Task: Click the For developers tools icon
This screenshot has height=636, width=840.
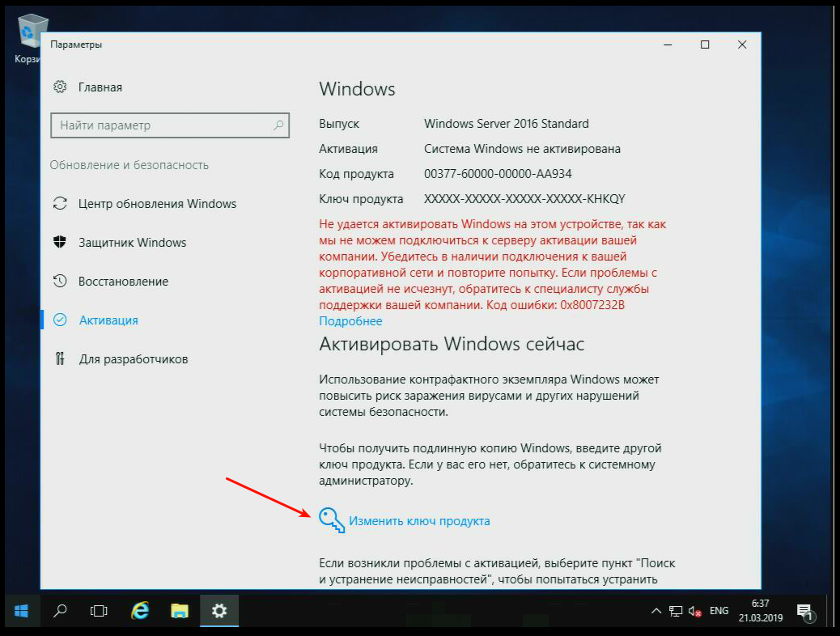Action: coord(59,358)
